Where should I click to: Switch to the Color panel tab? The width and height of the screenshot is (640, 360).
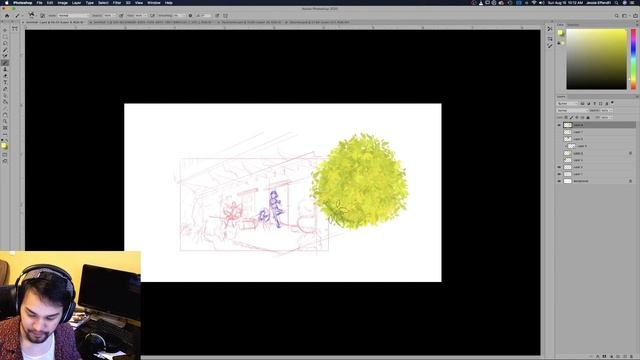[560, 25]
